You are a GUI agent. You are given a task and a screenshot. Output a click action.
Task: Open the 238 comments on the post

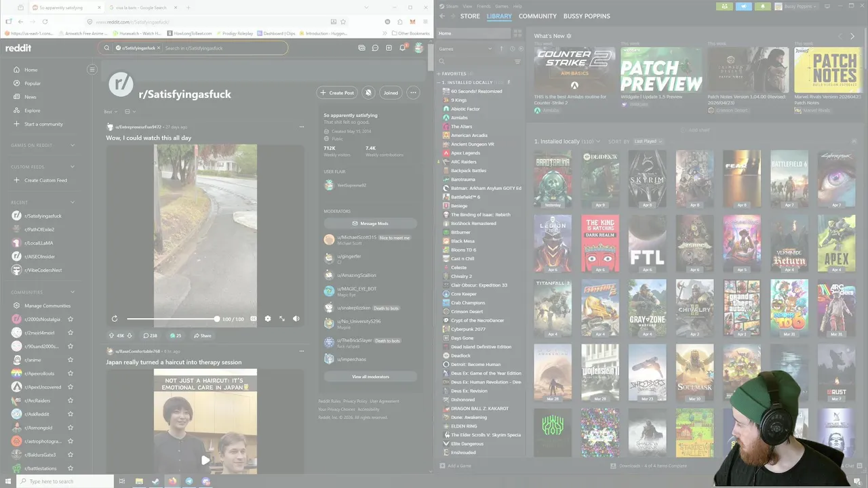pyautogui.click(x=150, y=335)
